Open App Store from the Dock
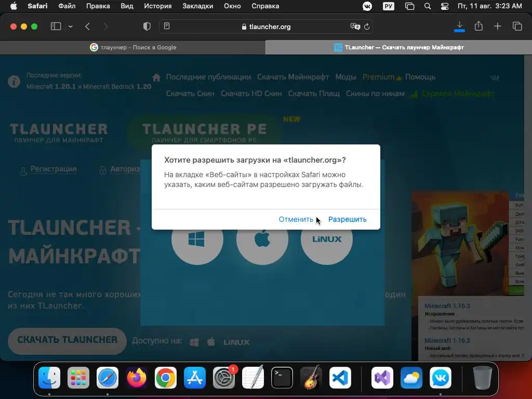 point(195,378)
